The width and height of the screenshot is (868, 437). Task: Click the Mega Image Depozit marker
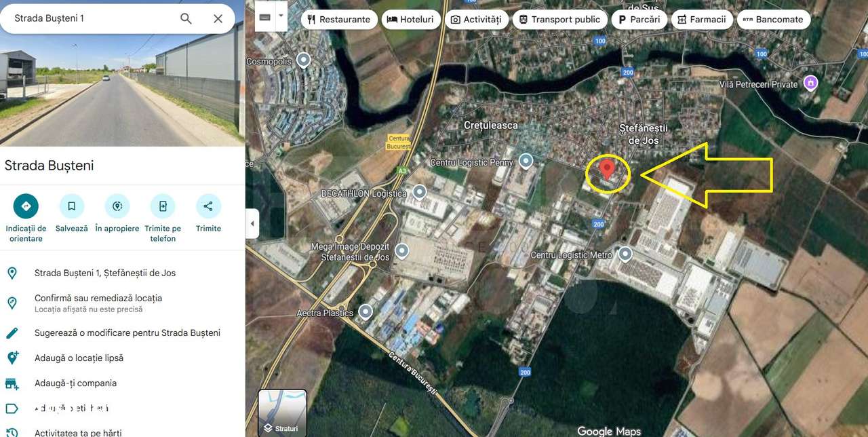coord(401,251)
